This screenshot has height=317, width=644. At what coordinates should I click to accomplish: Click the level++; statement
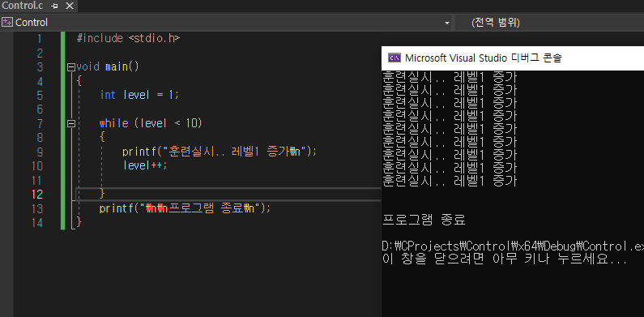point(145,165)
